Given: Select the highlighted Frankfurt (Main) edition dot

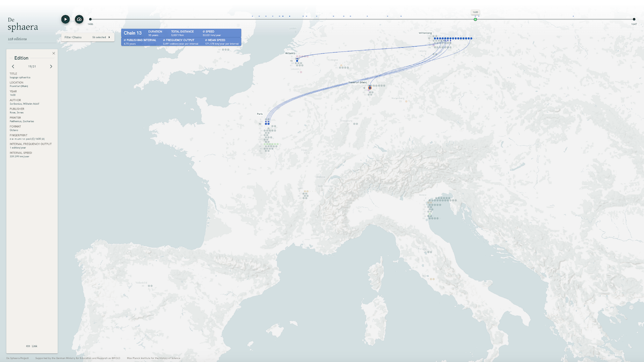Looking at the screenshot, I should point(370,87).
